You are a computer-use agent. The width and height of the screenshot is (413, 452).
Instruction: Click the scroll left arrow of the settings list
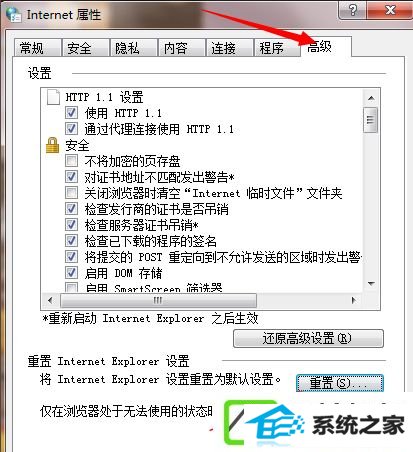pos(50,300)
